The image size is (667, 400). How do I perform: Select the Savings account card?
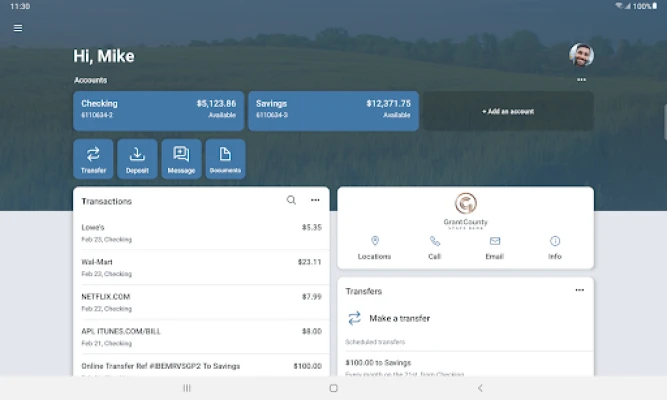[x=333, y=110]
